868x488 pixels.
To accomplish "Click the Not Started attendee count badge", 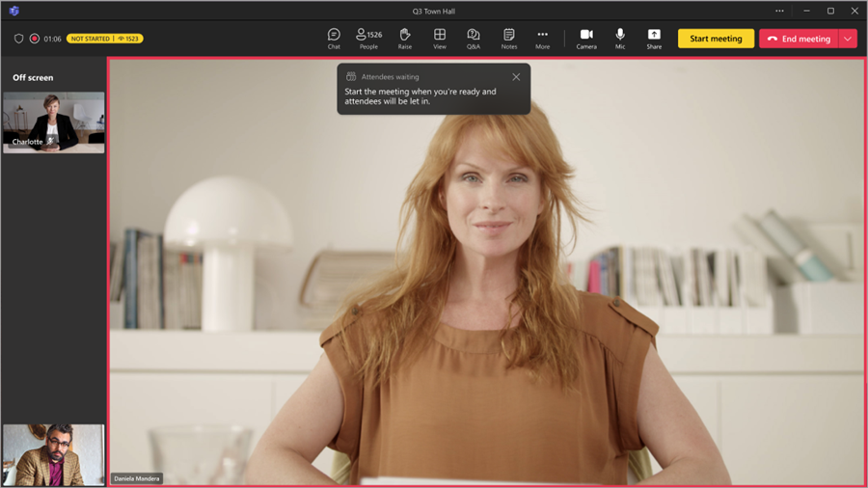I will [104, 39].
